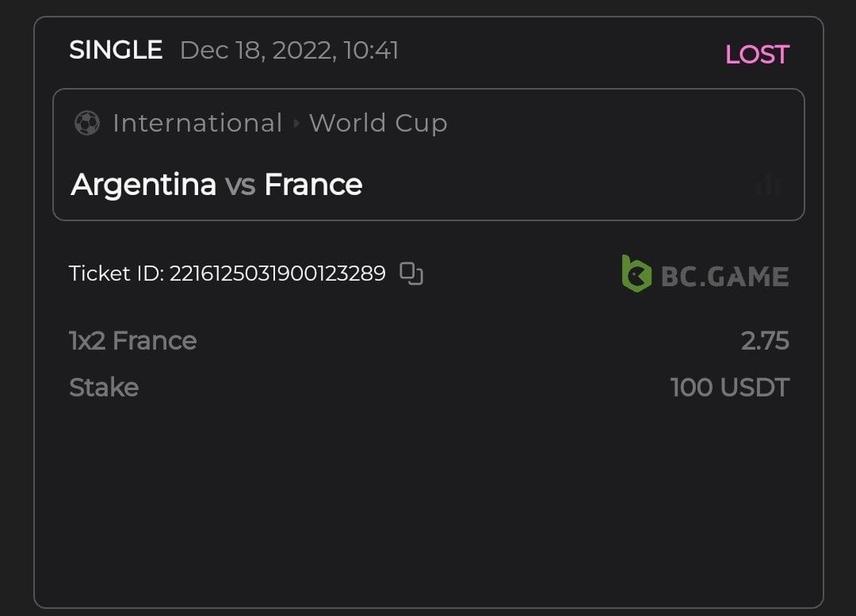Click the France team name in match title
Viewport: 856px width, 616px height.
(313, 185)
